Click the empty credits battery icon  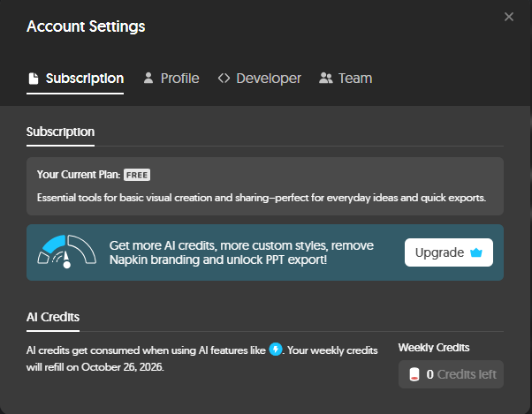coord(414,374)
